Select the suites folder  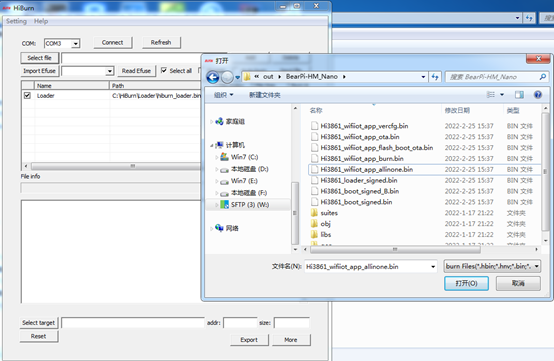324,213
